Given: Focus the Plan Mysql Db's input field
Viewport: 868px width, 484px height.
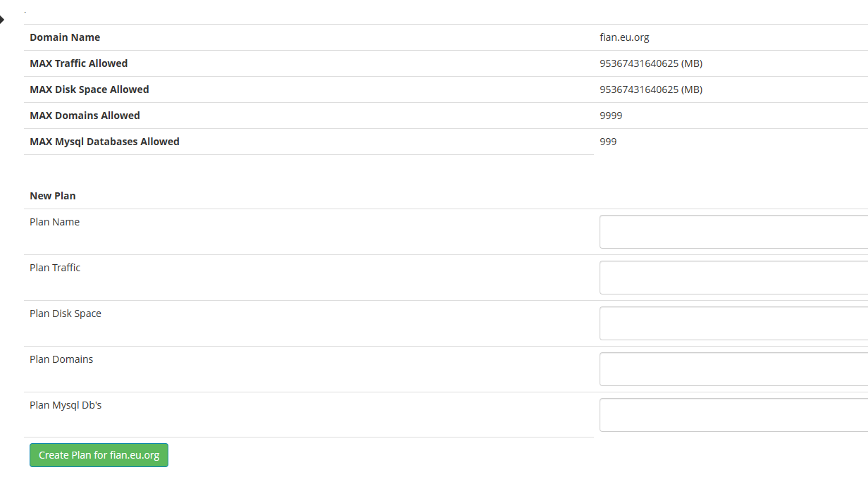Looking at the screenshot, I should [733, 415].
